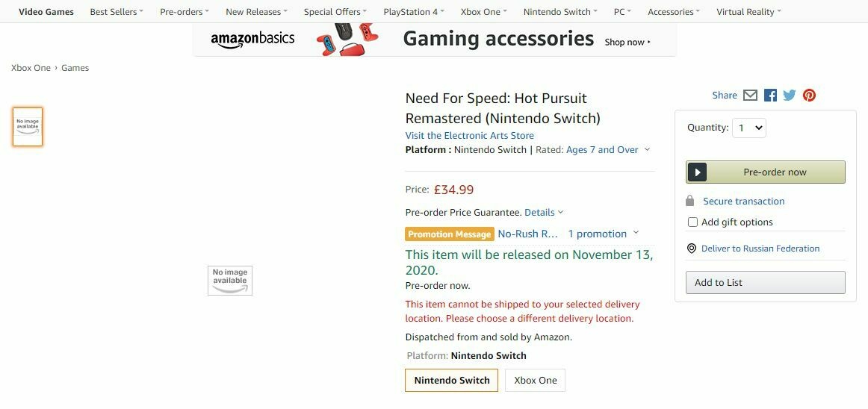868x409 pixels.
Task: Open the Quantity dropdown
Action: (x=749, y=128)
